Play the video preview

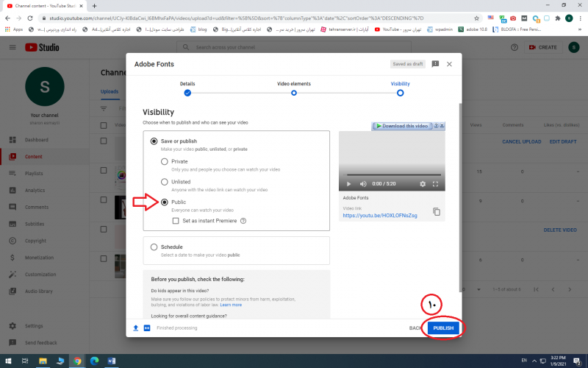point(349,183)
